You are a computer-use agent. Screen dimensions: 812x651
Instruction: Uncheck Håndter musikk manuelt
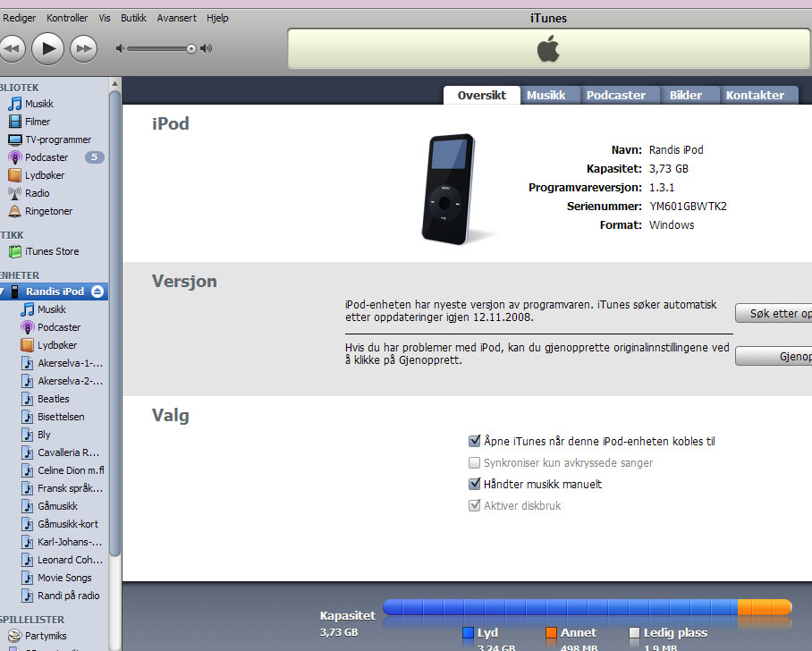(x=474, y=484)
